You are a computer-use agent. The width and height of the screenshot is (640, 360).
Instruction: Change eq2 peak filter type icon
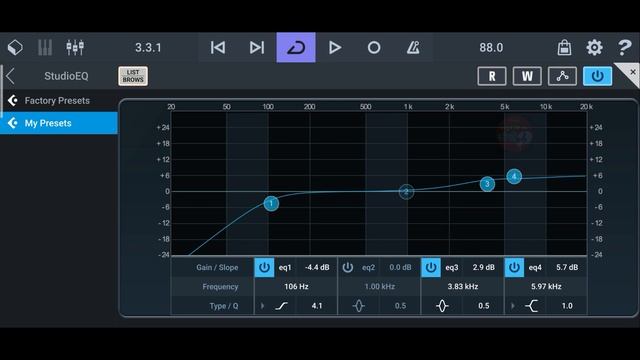click(x=359, y=306)
